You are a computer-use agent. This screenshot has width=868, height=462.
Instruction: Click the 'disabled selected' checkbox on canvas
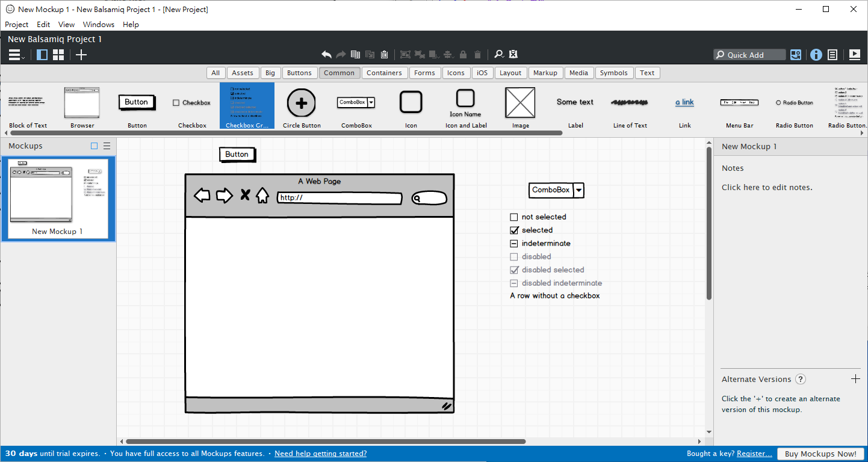[514, 270]
